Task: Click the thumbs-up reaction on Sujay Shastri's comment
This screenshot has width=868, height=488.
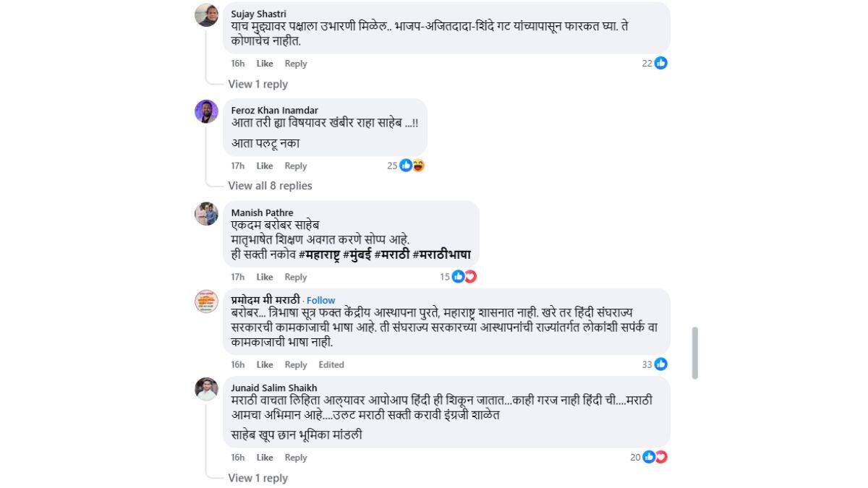Action: (x=660, y=63)
